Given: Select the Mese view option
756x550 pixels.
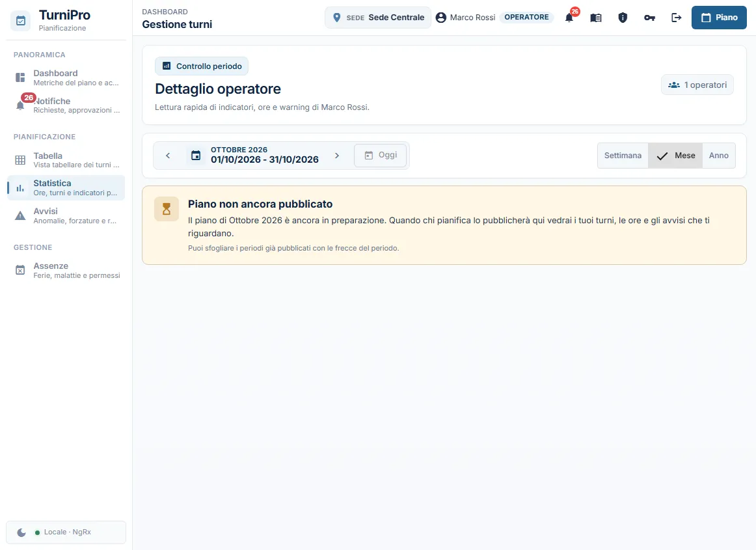Looking at the screenshot, I should [675, 156].
